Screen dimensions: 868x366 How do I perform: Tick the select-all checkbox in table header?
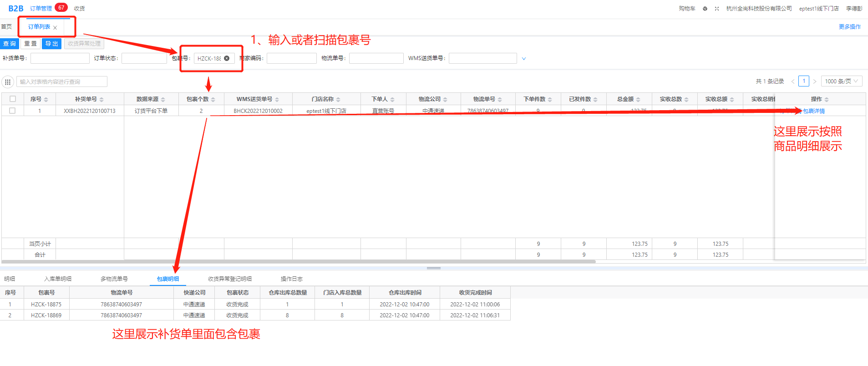pyautogui.click(x=13, y=99)
